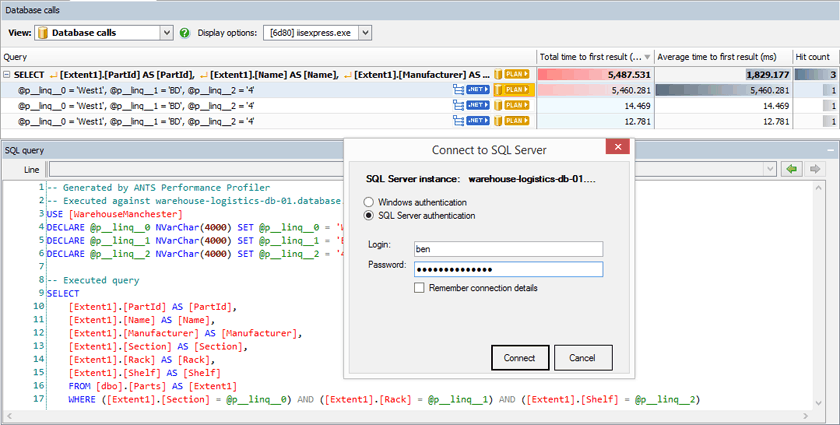Click the green help icon beside View
840x425 pixels.
(185, 33)
